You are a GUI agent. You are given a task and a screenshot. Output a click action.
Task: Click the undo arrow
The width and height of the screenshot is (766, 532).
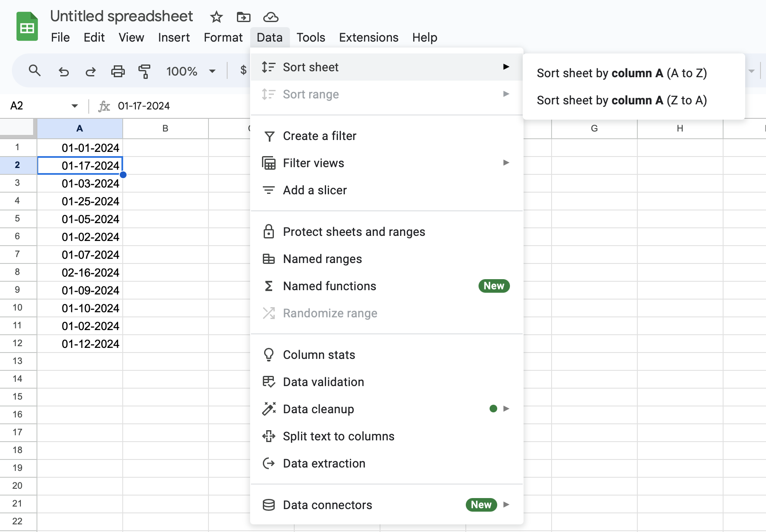63,71
